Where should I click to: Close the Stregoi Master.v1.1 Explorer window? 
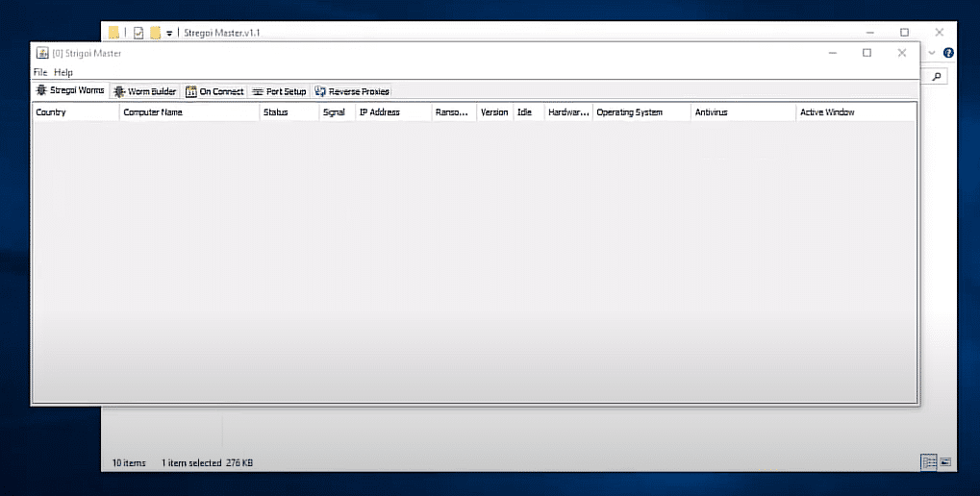click(940, 33)
